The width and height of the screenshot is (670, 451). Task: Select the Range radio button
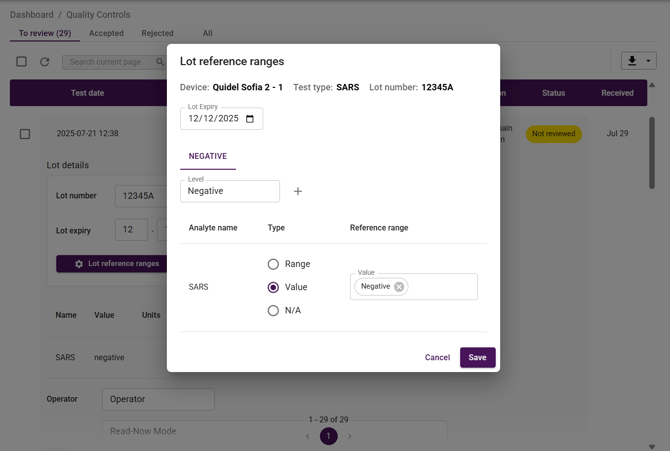(x=273, y=264)
